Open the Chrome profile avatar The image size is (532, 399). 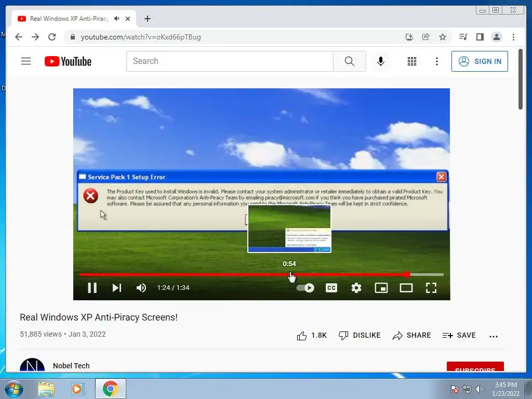[x=496, y=37]
